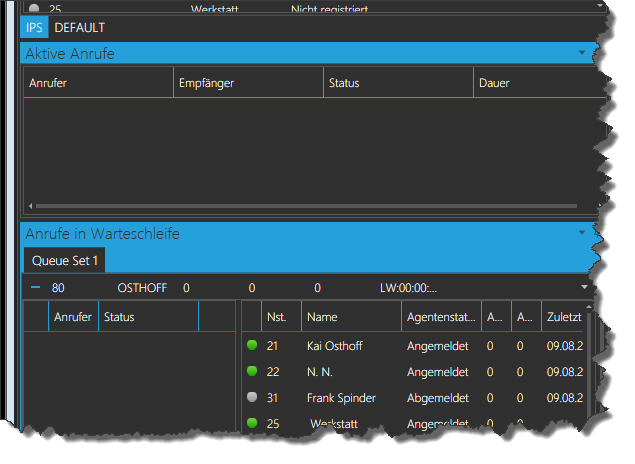Viewport: 635px width, 464px height.
Task: Sort active calls by Anrufer column
Action: pos(98,83)
